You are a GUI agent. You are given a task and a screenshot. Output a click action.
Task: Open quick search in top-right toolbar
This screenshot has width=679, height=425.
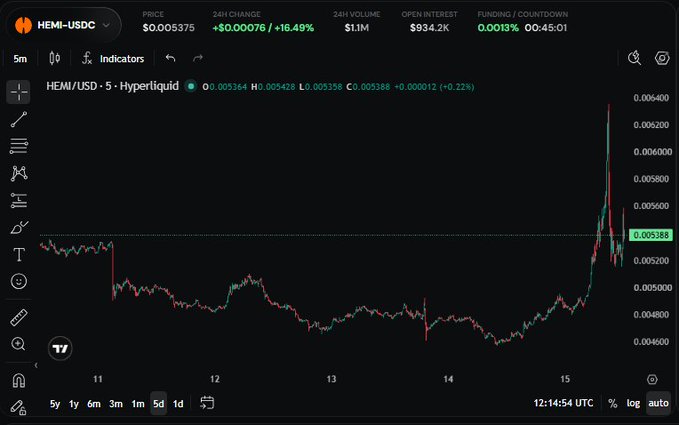pyautogui.click(x=634, y=58)
